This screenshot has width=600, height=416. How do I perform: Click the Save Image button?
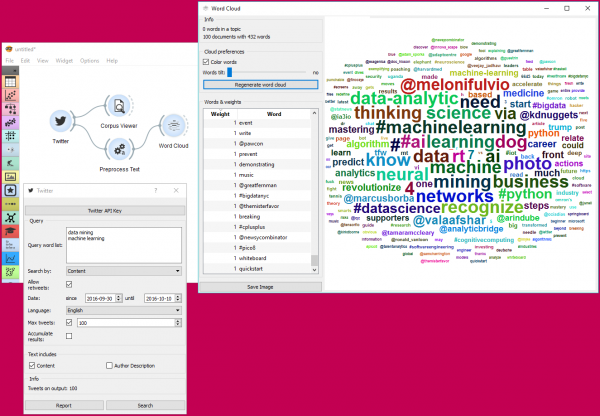tap(260, 287)
